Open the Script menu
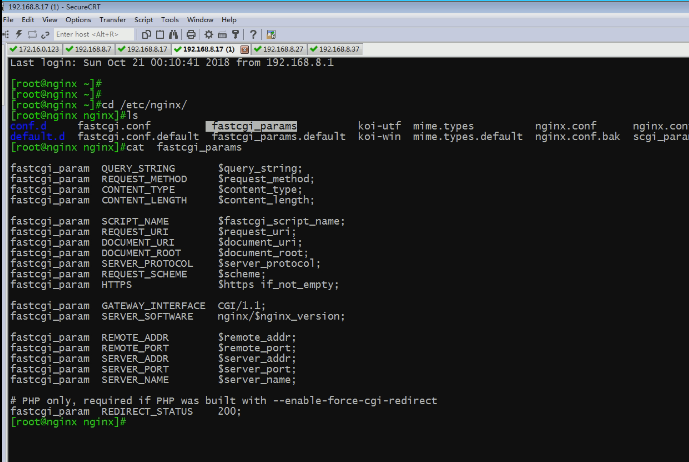 [x=143, y=20]
